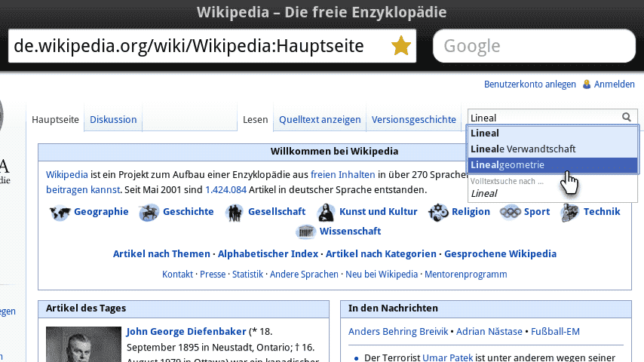
Task: Click the Anmelden login link
Action: pyautogui.click(x=615, y=84)
